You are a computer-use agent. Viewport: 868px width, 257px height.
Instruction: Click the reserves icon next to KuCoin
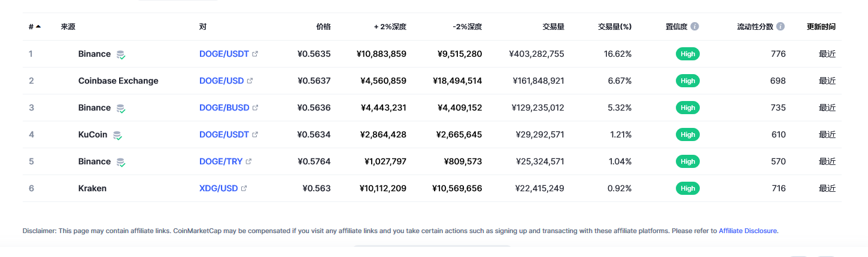[117, 135]
